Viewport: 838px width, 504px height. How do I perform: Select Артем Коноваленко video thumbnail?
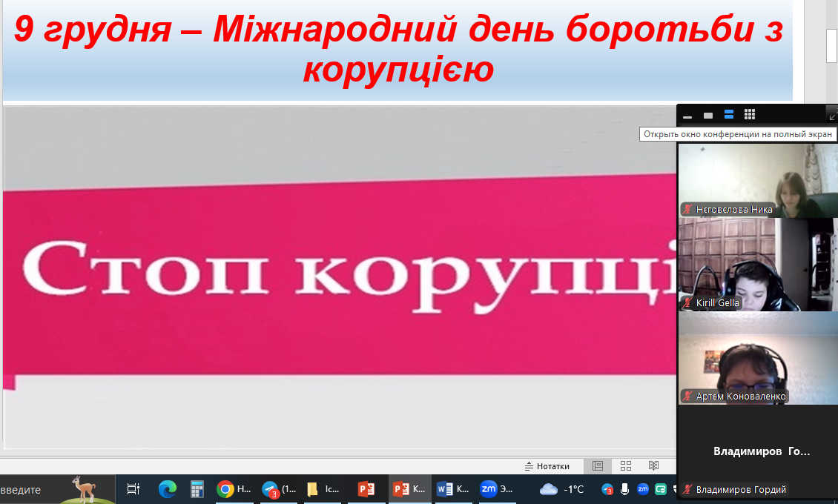758,358
